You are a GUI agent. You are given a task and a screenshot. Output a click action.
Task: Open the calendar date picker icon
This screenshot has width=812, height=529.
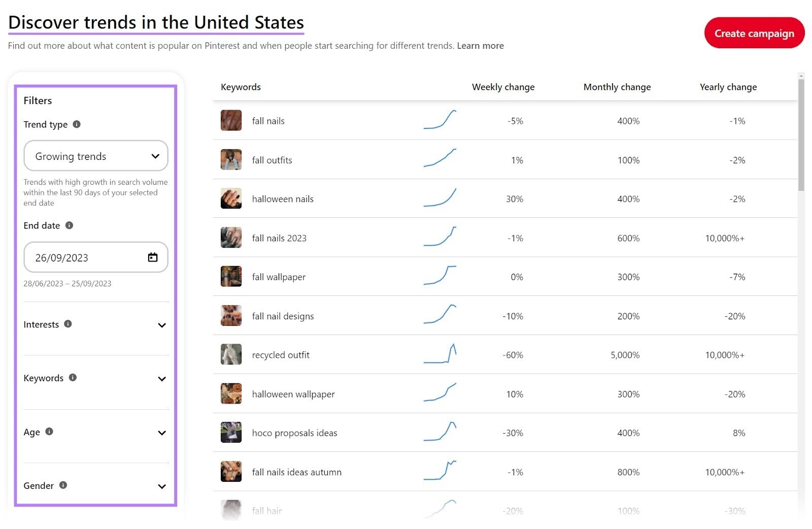pyautogui.click(x=153, y=257)
